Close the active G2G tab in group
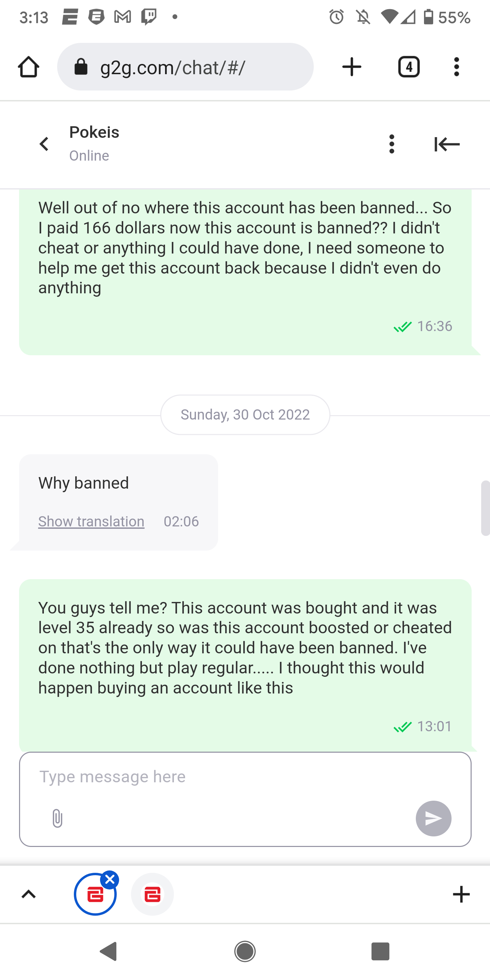 (x=110, y=880)
